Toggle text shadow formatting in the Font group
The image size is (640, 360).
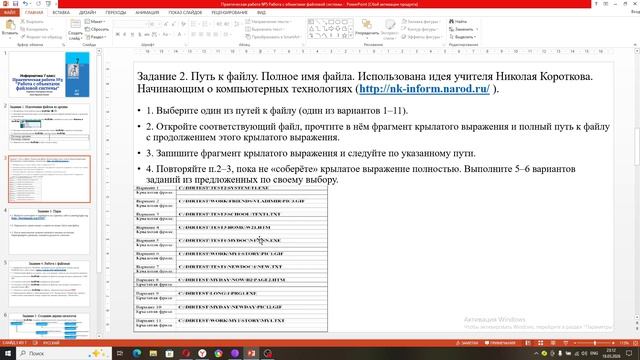[140, 35]
